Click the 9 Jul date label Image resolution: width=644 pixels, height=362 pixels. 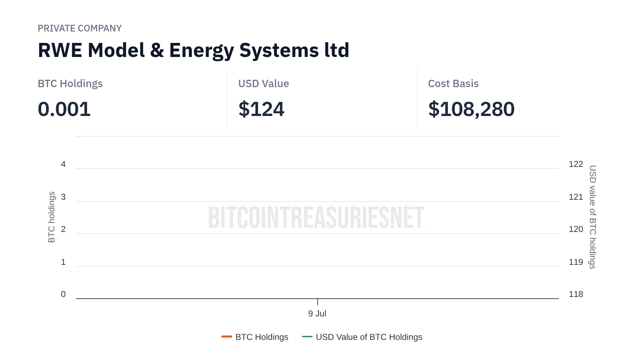click(x=317, y=313)
